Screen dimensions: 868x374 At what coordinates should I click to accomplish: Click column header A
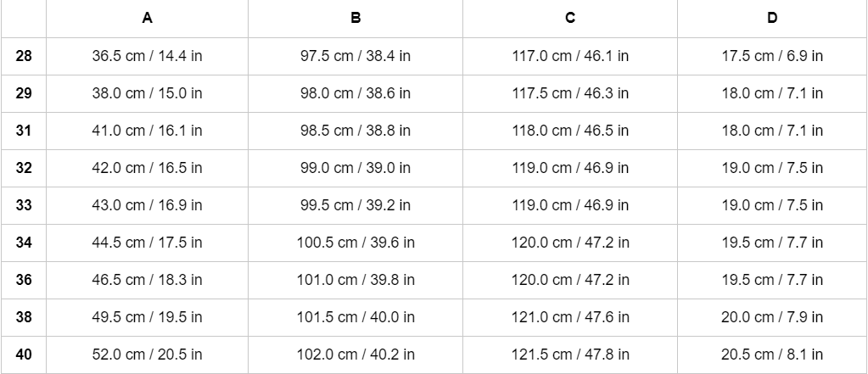click(x=147, y=18)
